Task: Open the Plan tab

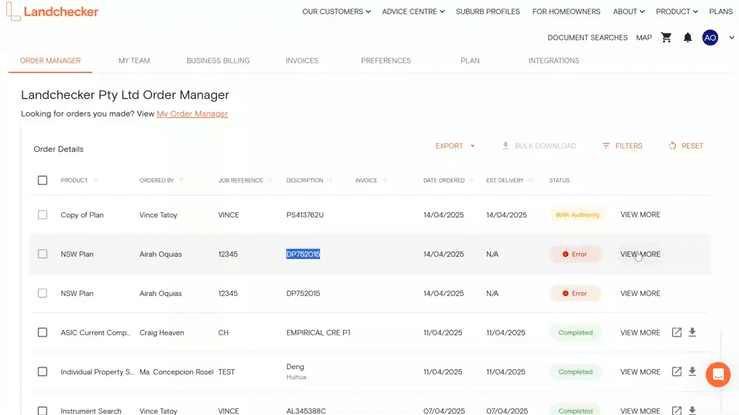Action: 470,61
